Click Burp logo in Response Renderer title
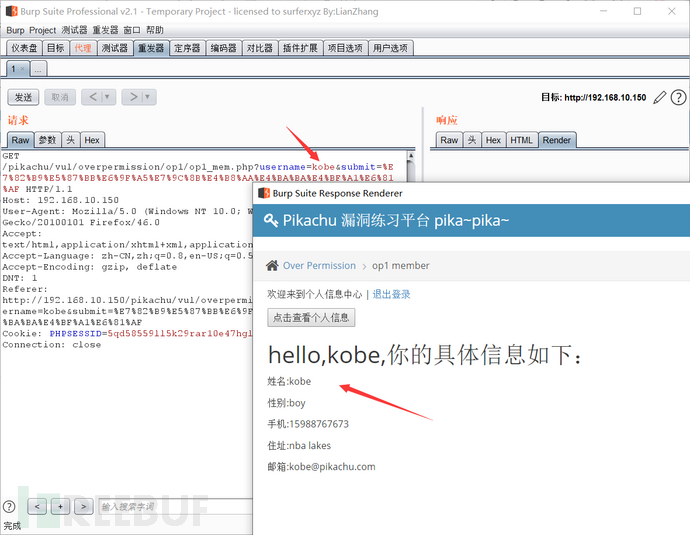 [264, 193]
